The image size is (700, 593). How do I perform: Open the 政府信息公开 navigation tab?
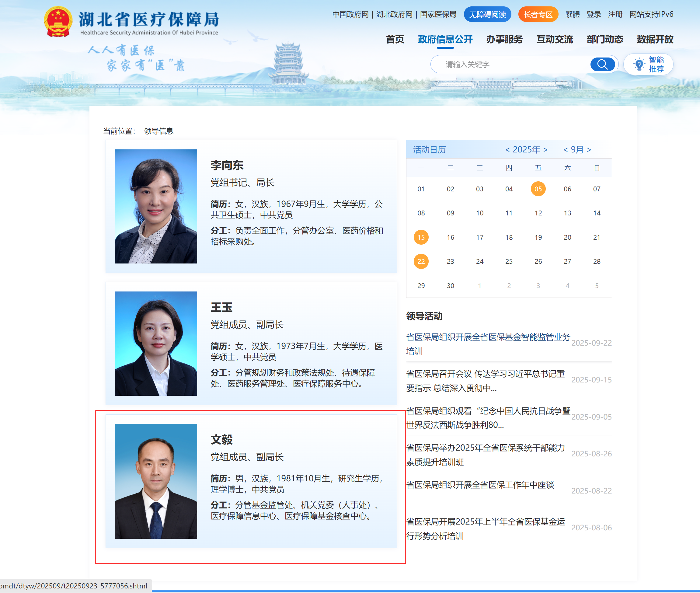click(x=445, y=39)
